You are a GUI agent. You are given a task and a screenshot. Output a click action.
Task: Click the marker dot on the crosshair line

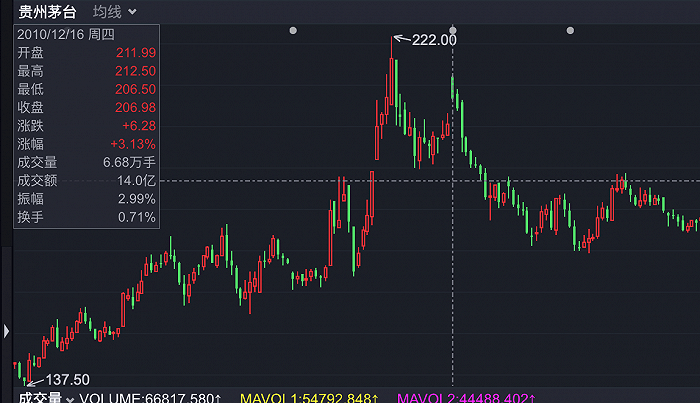(x=453, y=30)
